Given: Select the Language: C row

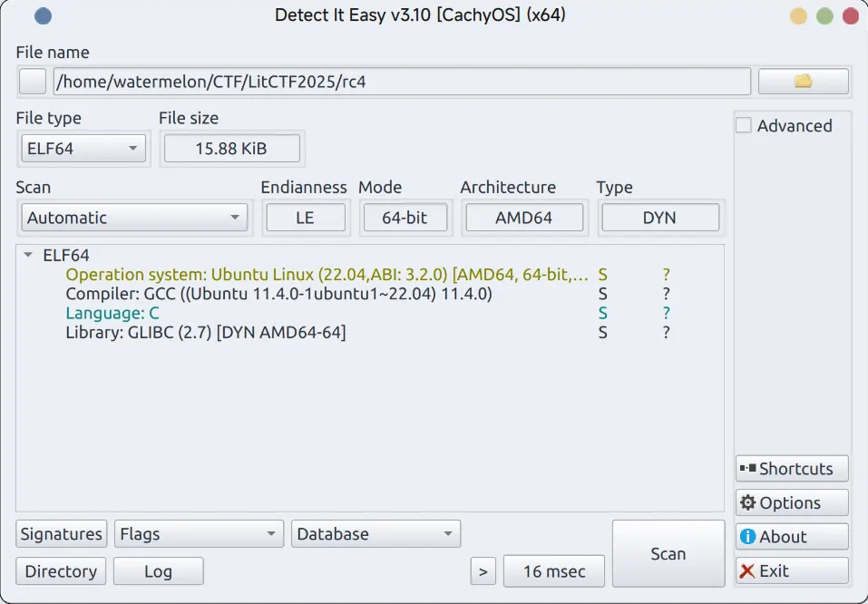Looking at the screenshot, I should 370,313.
